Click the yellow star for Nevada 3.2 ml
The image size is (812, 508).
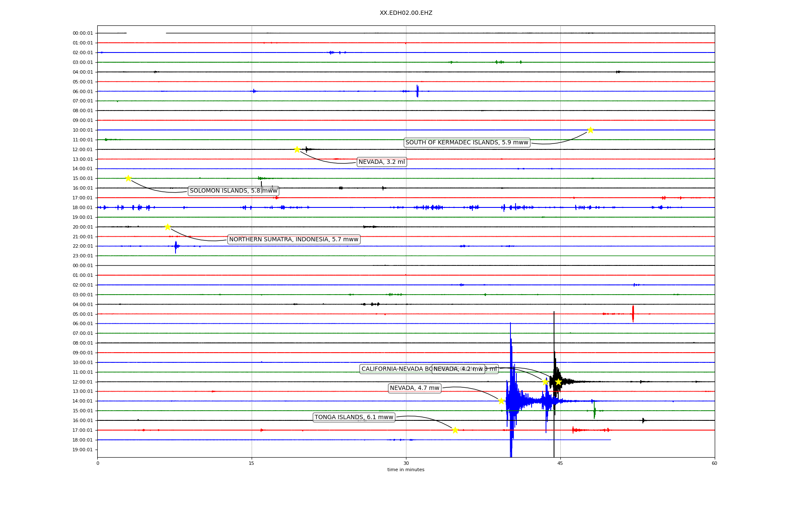coord(297,149)
